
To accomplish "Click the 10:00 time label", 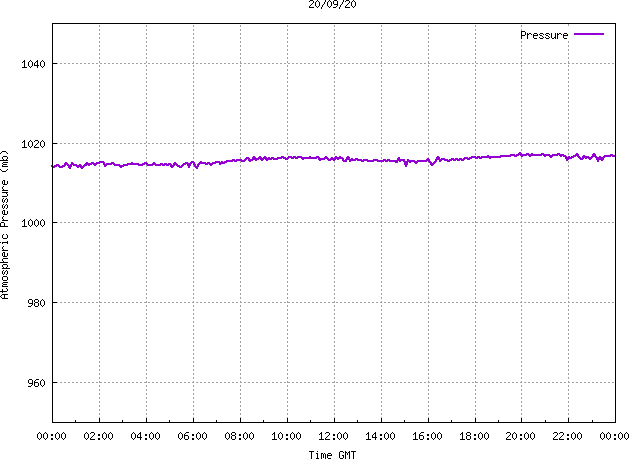I will (286, 436).
